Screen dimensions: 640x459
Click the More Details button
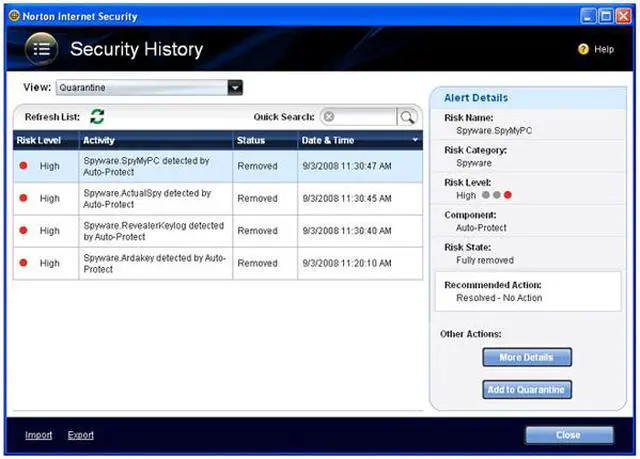[527, 357]
